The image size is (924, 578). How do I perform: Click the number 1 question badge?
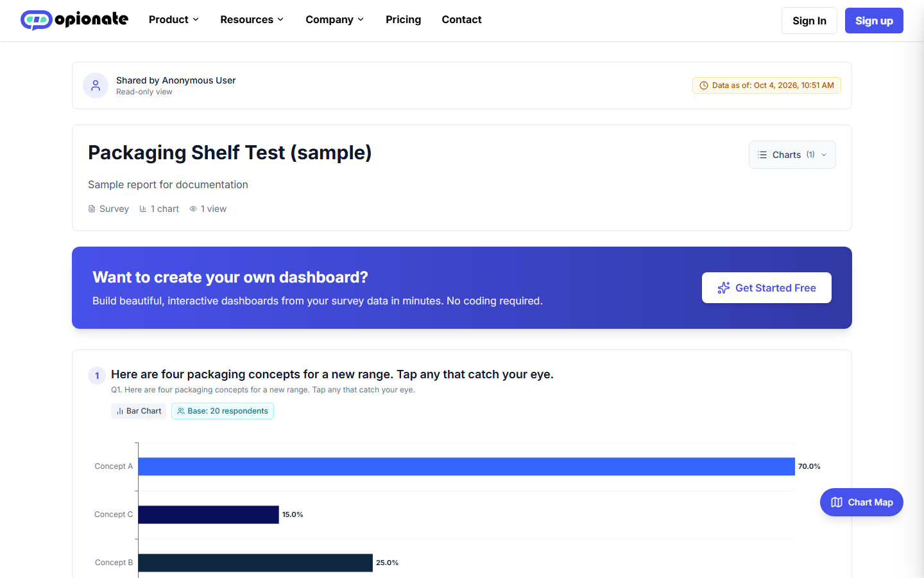[x=97, y=376]
